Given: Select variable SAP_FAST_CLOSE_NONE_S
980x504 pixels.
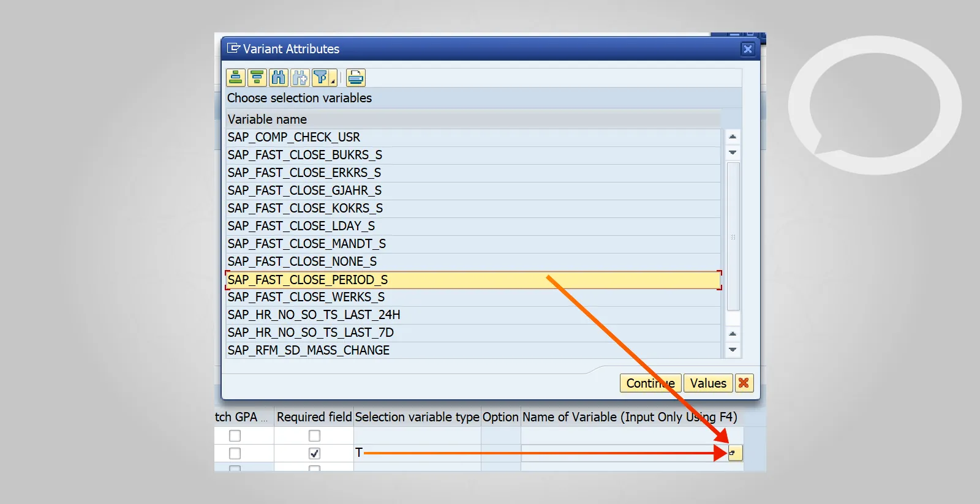Looking at the screenshot, I should coord(473,261).
